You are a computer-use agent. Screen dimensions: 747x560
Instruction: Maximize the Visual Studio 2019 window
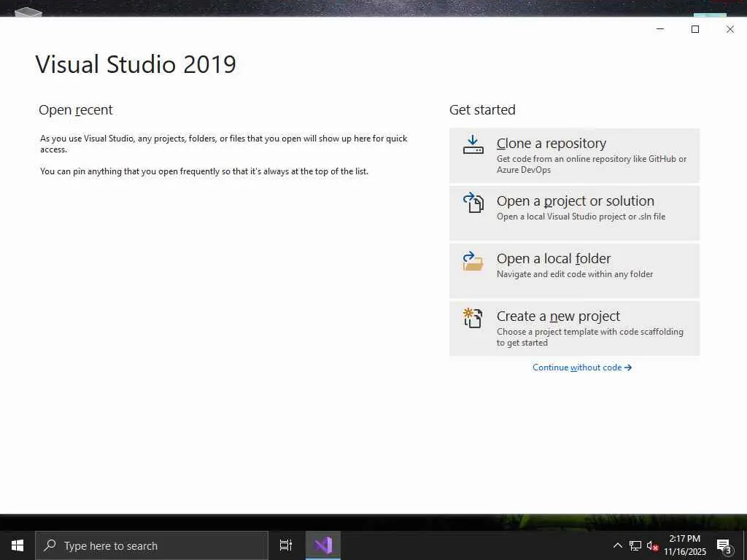(695, 29)
